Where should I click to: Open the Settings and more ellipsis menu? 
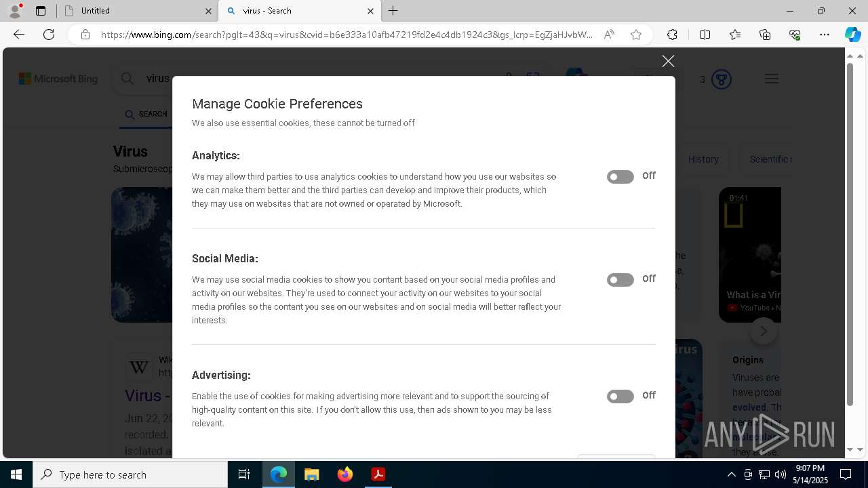tap(825, 35)
